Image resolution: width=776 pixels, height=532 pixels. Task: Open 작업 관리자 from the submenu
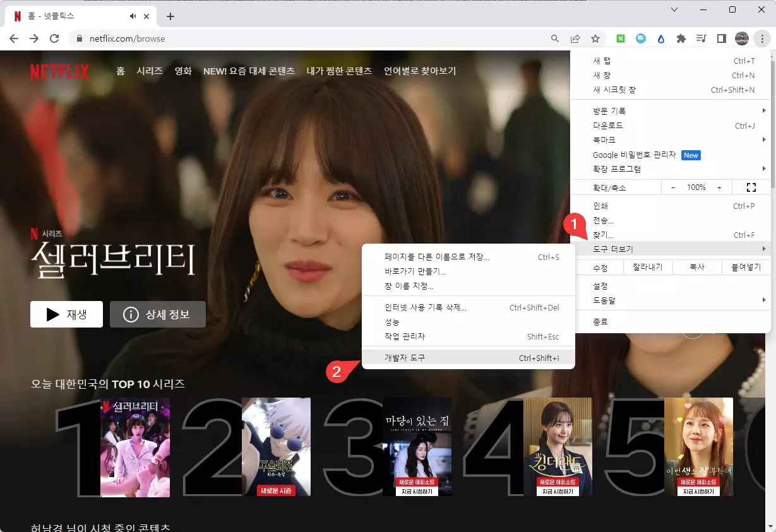tap(468, 336)
